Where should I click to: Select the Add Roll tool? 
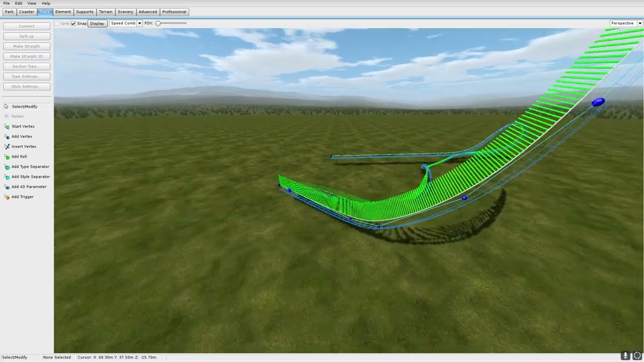click(x=19, y=156)
